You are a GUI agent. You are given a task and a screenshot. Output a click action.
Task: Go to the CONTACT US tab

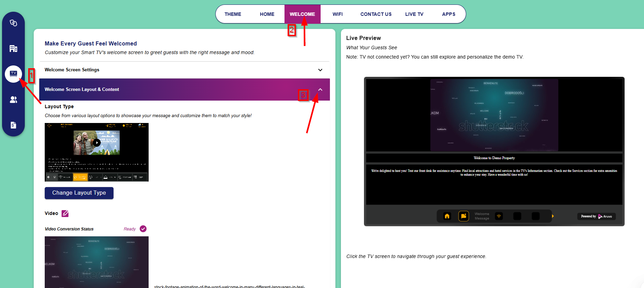click(376, 14)
